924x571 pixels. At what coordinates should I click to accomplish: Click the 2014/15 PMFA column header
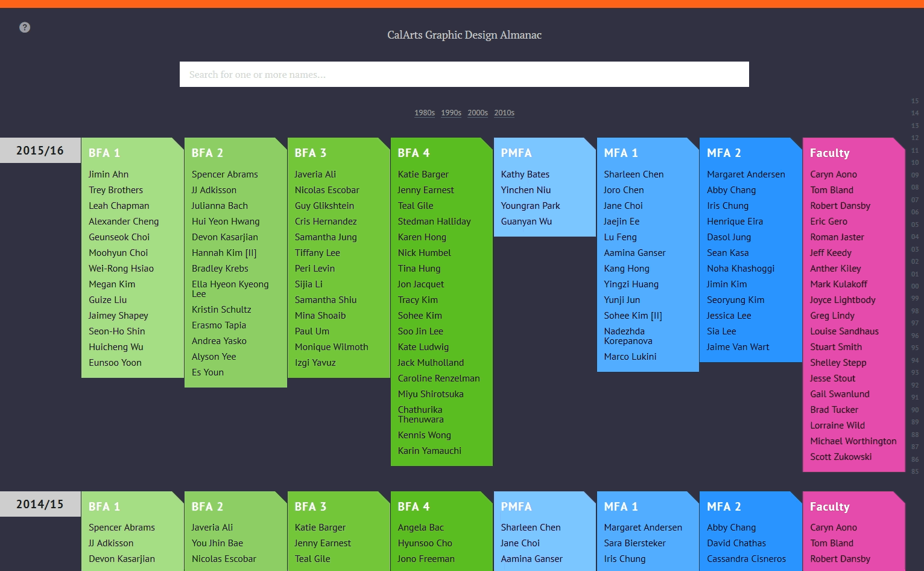(x=516, y=506)
